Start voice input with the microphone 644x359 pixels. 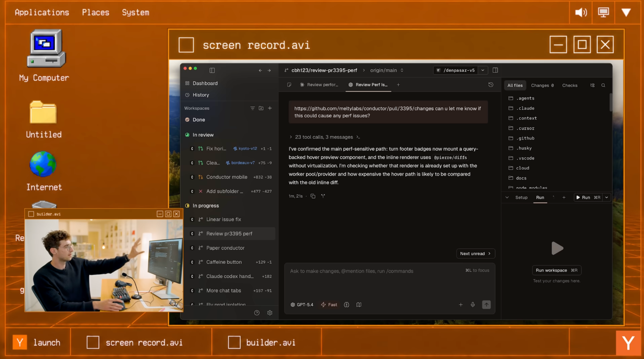(473, 305)
